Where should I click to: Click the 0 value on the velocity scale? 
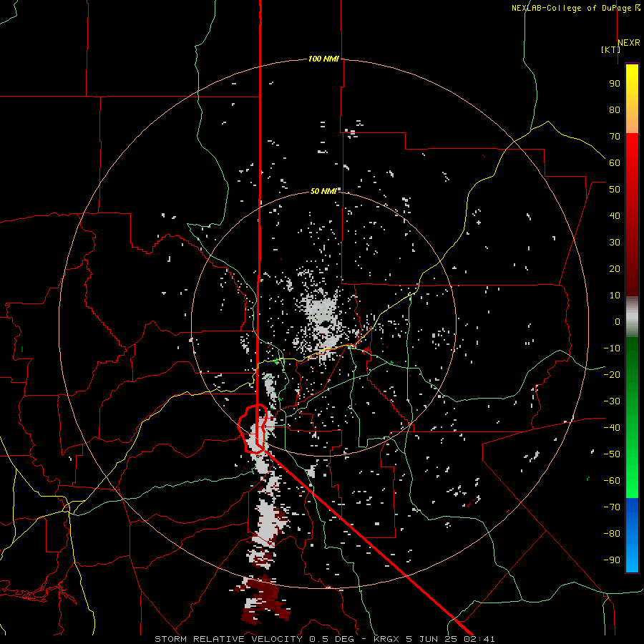point(618,322)
